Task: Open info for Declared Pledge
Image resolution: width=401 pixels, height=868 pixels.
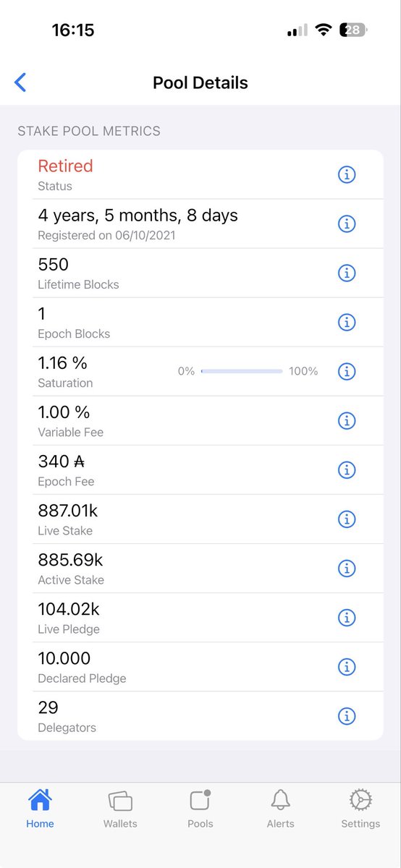Action: (x=347, y=666)
